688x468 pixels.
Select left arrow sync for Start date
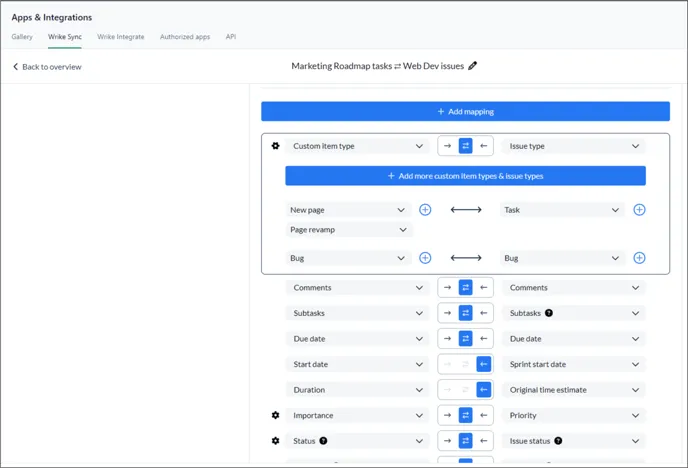pos(484,364)
